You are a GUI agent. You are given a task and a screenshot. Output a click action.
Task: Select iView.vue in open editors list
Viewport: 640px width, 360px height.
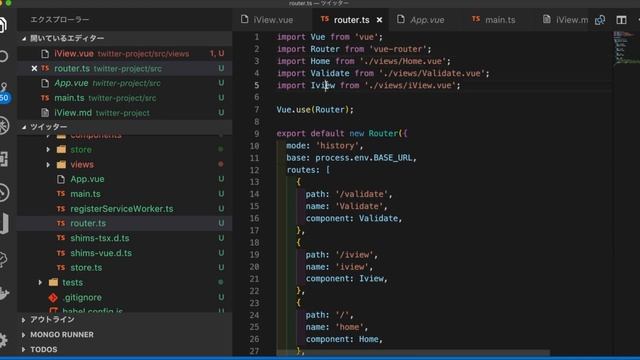point(124,53)
